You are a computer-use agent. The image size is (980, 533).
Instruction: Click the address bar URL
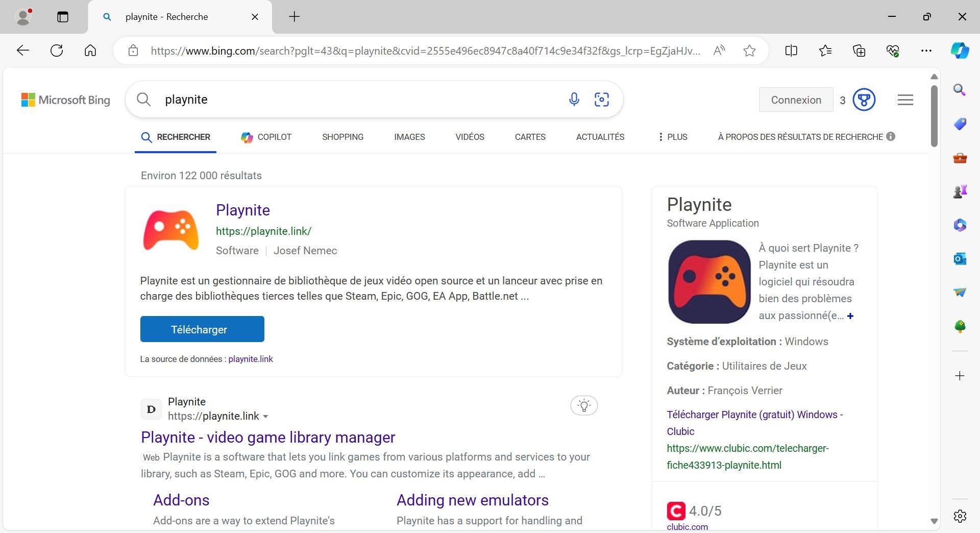[x=425, y=51]
